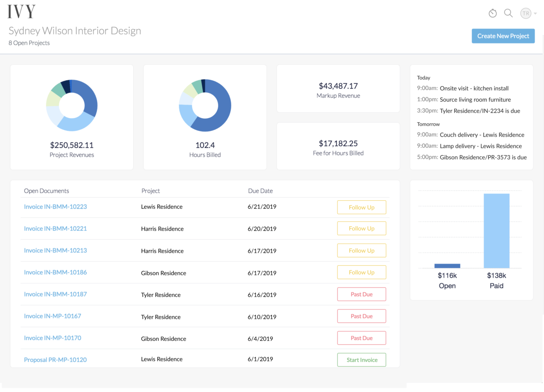This screenshot has height=392, width=544.
Task: Click the Markup Revenue card
Action: [x=338, y=88]
